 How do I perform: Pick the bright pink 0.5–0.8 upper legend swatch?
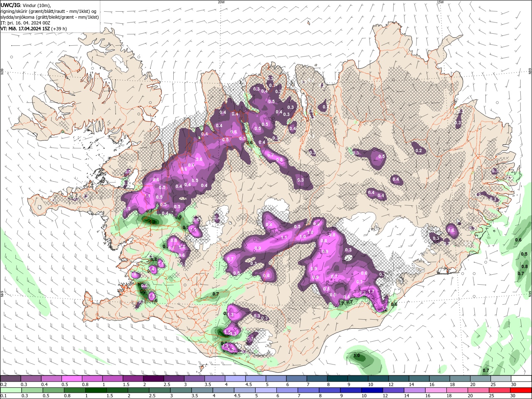click(x=72, y=379)
